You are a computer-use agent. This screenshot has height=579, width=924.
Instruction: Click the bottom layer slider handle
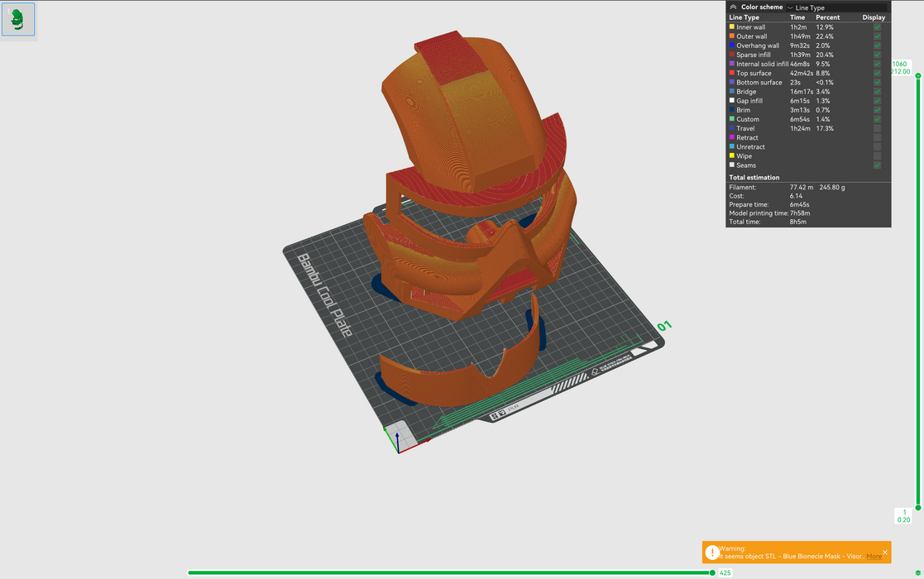(917, 508)
